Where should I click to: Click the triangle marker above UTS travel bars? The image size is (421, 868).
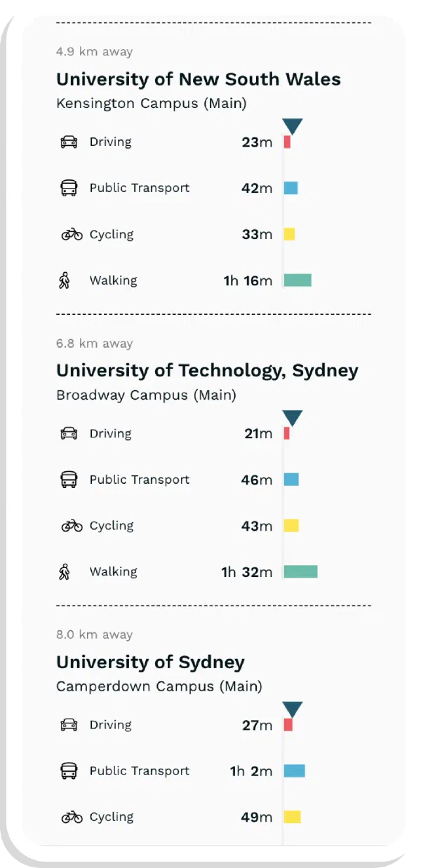[x=293, y=419]
